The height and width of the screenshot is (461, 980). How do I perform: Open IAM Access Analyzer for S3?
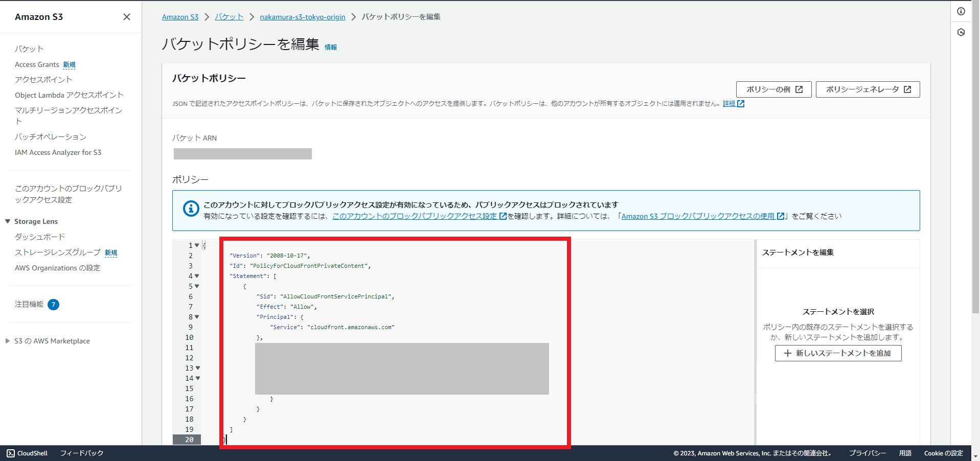point(58,152)
